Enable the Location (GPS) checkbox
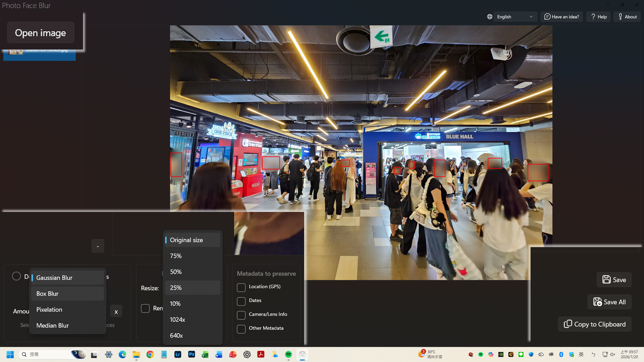 [x=241, y=287]
